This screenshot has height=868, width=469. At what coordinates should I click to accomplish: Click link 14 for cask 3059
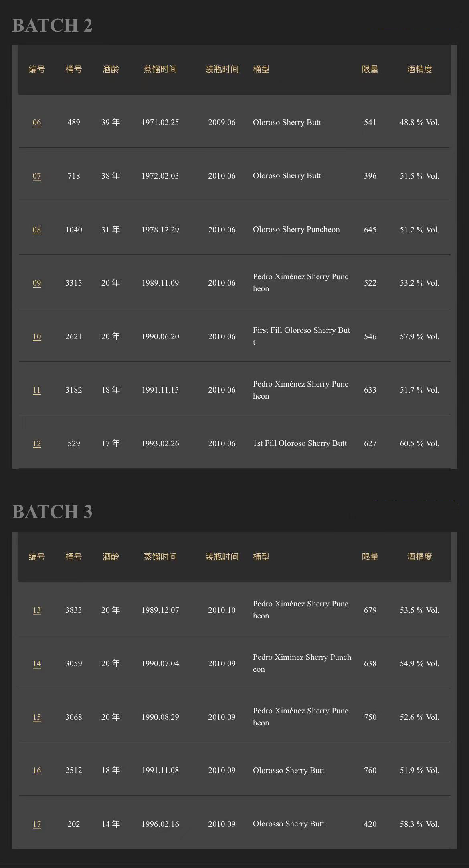tap(37, 664)
